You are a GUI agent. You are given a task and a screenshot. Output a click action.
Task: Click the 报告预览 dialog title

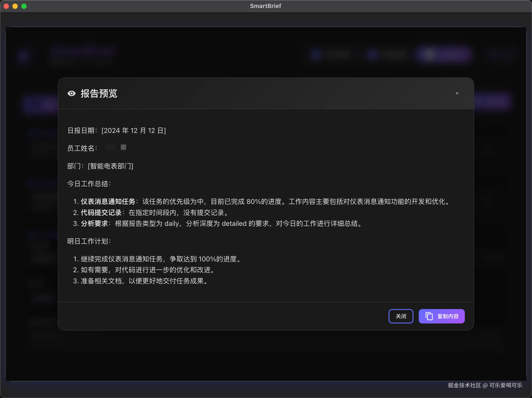pos(99,93)
